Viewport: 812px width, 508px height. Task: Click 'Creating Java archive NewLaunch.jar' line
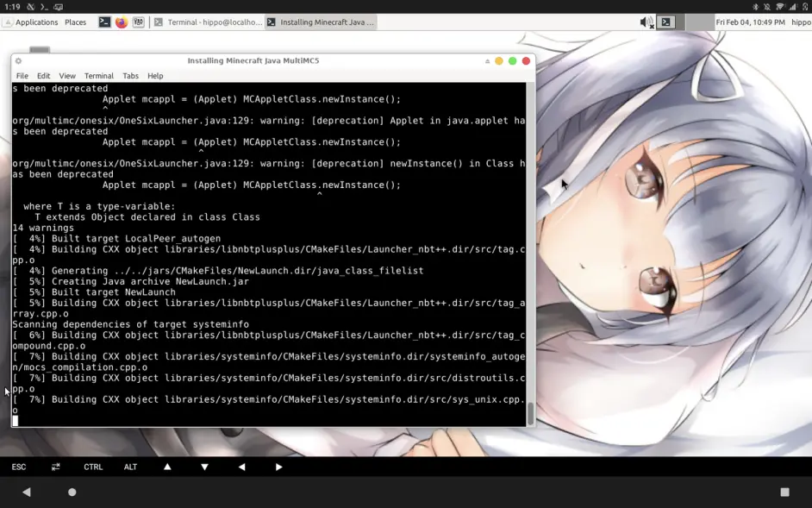[130, 281]
